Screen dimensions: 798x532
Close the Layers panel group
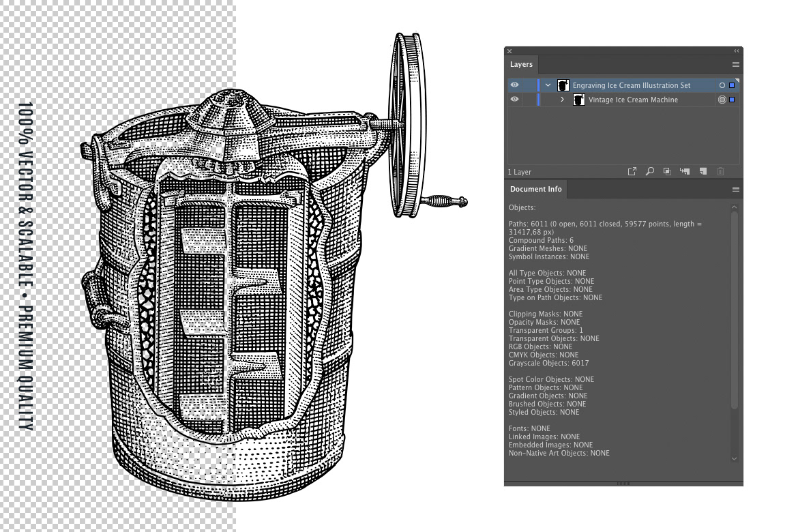click(509, 51)
